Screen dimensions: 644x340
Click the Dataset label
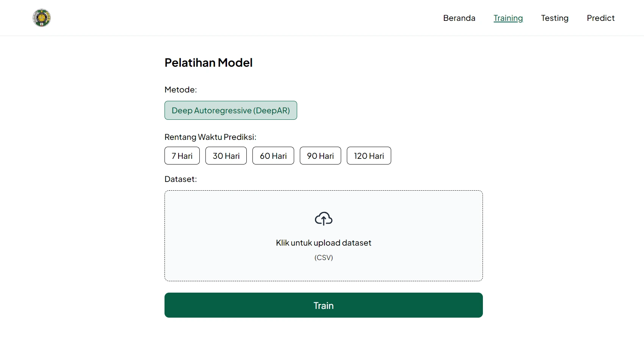180,179
